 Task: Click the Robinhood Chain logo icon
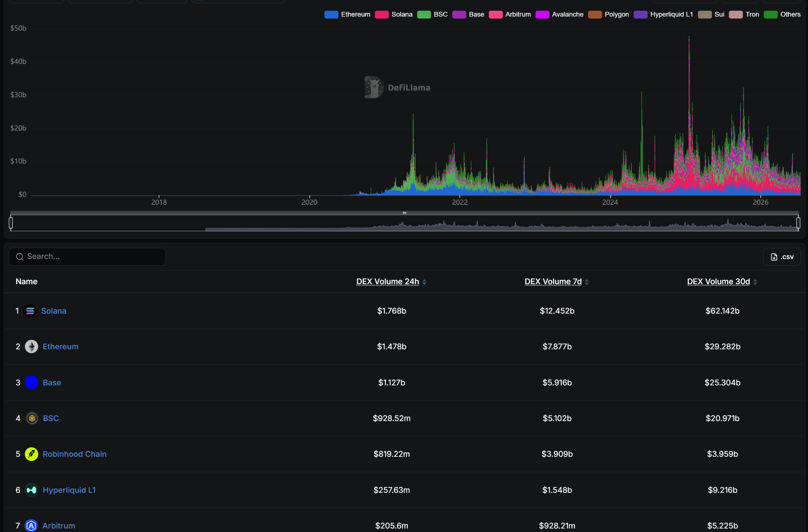pos(32,454)
